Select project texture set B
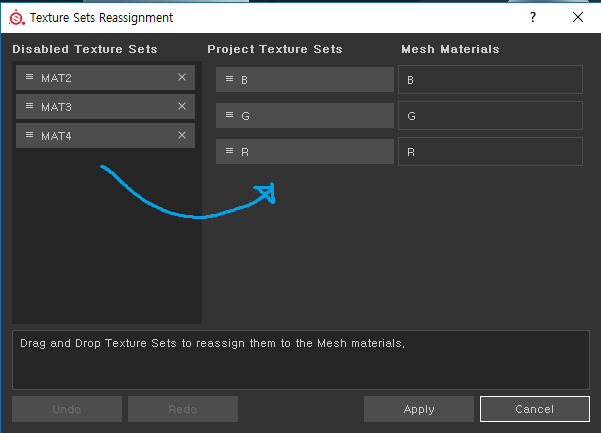601x433 pixels. pos(305,79)
